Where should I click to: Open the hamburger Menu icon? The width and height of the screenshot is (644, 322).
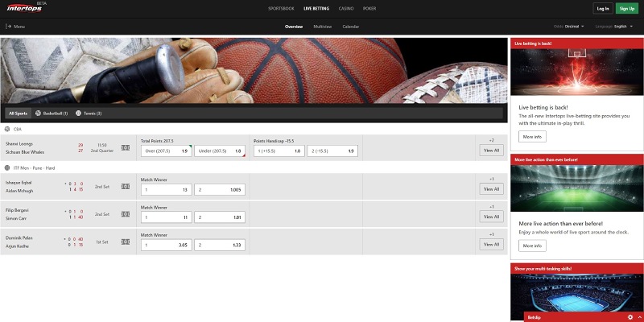[x=8, y=27]
